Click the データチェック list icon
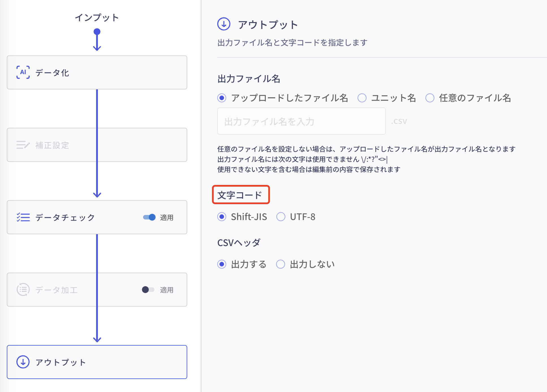This screenshot has height=392, width=547. (x=23, y=217)
